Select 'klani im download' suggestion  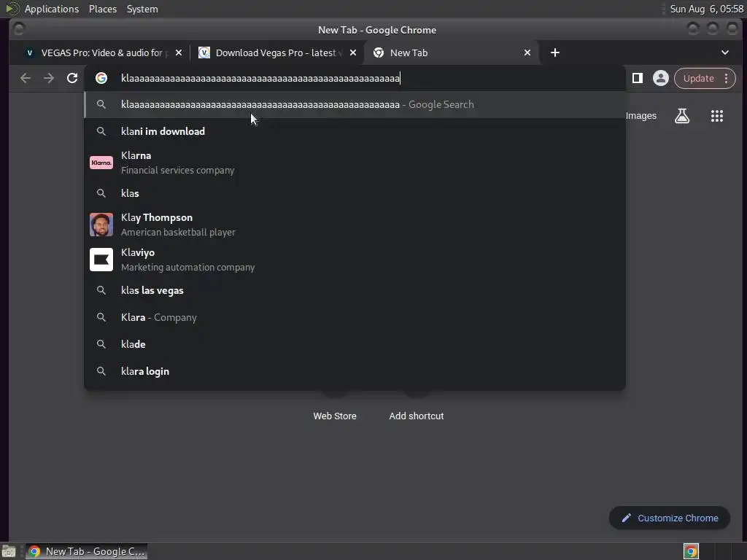(355, 131)
